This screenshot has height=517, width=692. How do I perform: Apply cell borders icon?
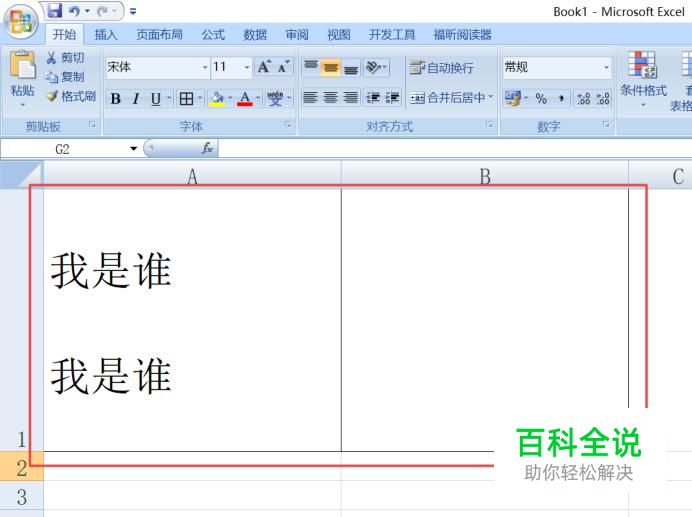click(186, 98)
